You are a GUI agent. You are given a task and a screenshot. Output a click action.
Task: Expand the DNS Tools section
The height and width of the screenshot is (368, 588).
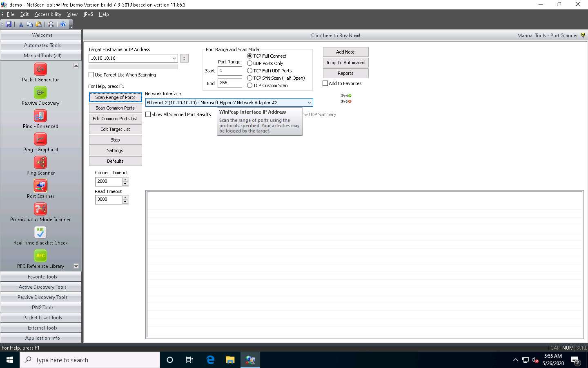click(x=41, y=307)
